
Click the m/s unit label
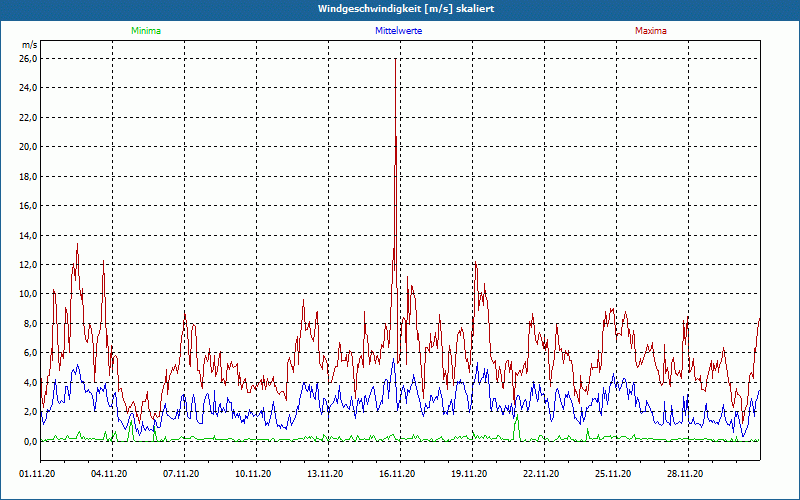[x=29, y=45]
